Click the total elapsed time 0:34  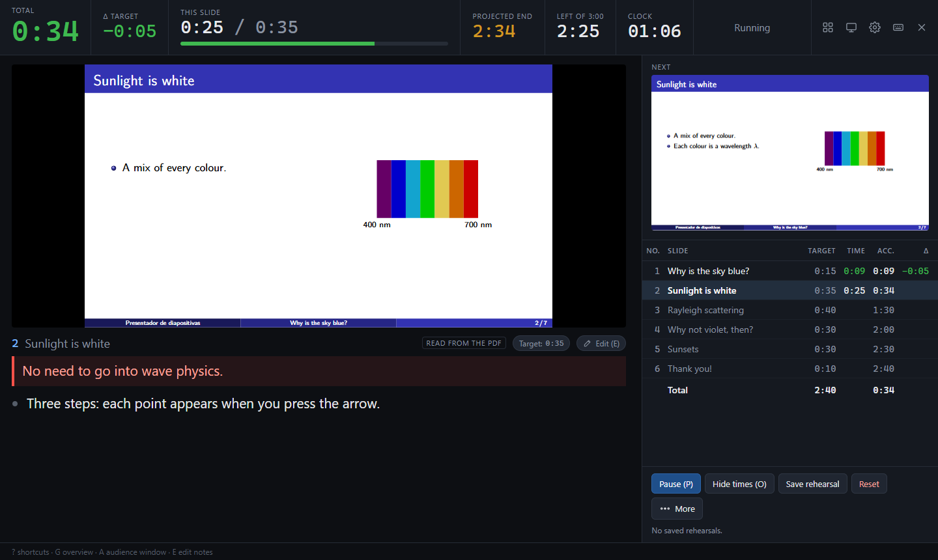(46, 31)
